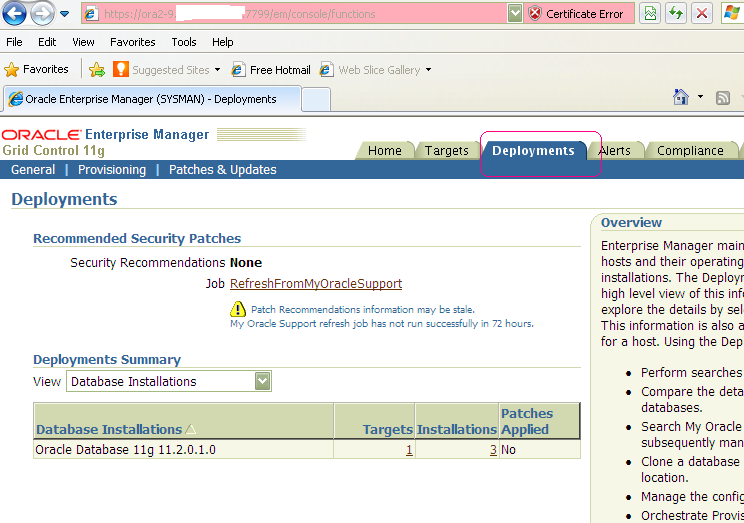Click the RSS feeds icon
This screenshot has width=744, height=523.
(x=723, y=98)
